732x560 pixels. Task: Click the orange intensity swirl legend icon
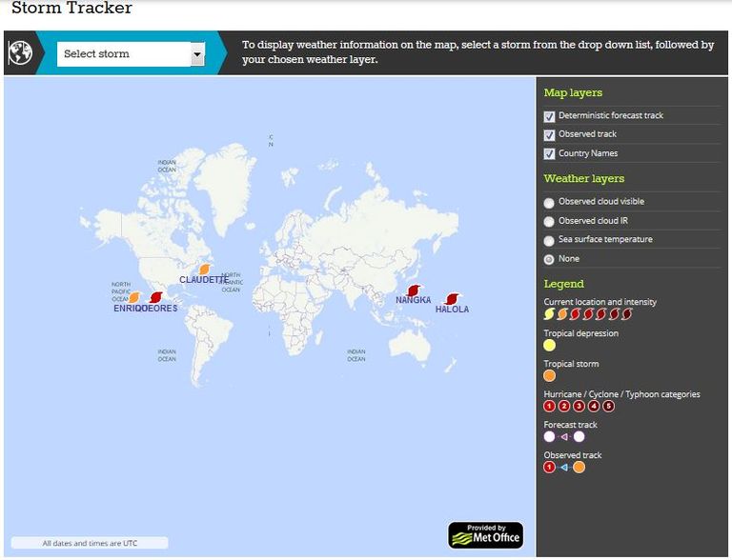click(562, 314)
